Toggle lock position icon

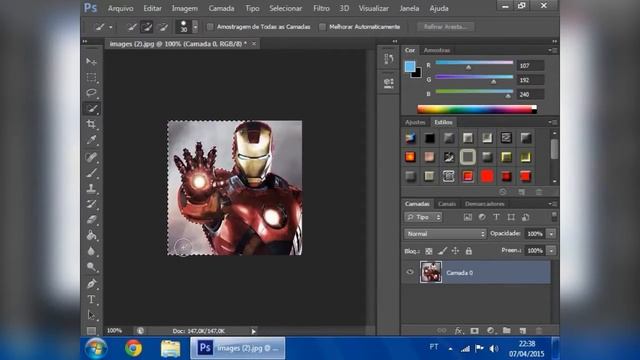[456, 251]
